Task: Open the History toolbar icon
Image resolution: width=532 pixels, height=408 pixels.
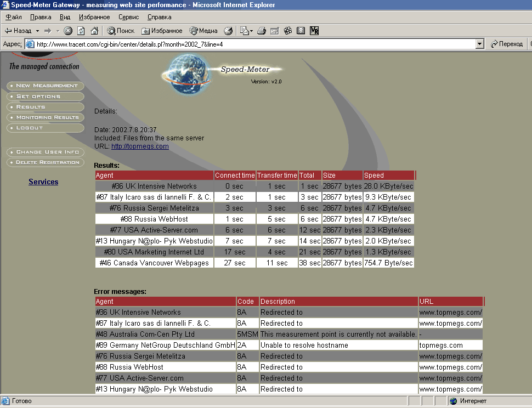Action: click(x=228, y=31)
